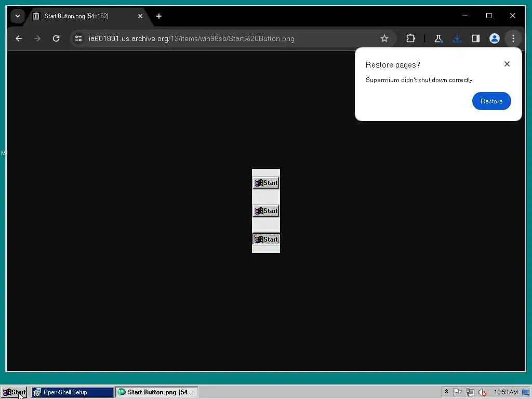532x399 pixels.
Task: Maximize the browser window
Action: 488,16
